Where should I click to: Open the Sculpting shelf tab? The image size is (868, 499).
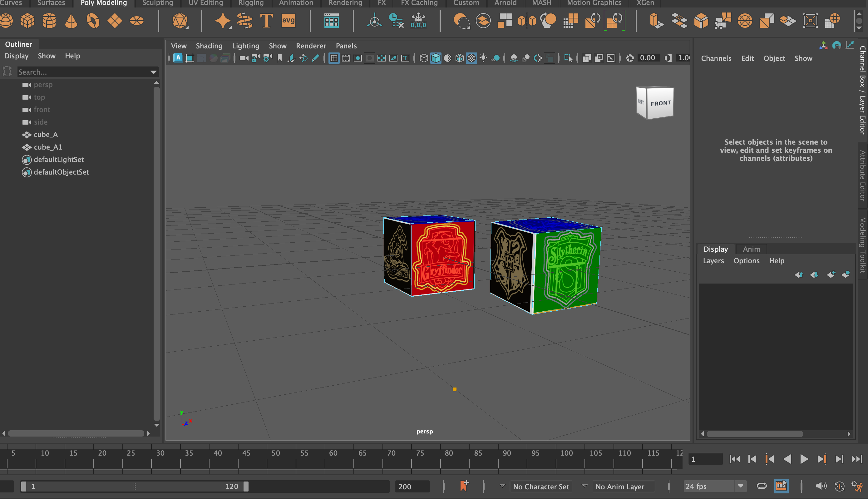(x=158, y=3)
